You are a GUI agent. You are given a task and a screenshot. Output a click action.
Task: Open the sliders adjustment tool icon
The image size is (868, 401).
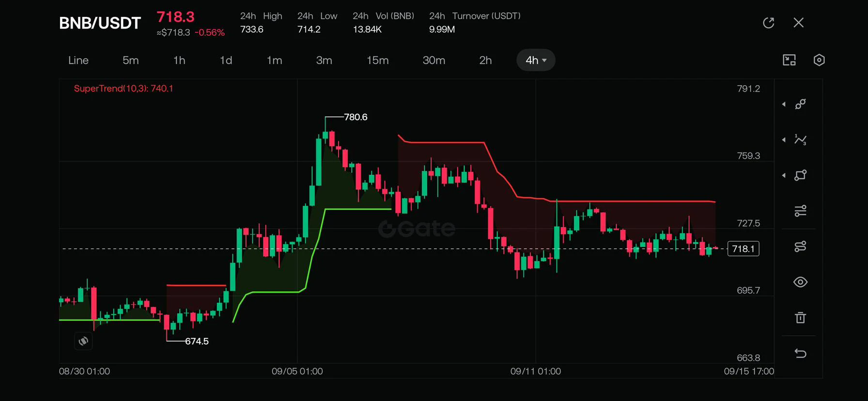[801, 211]
